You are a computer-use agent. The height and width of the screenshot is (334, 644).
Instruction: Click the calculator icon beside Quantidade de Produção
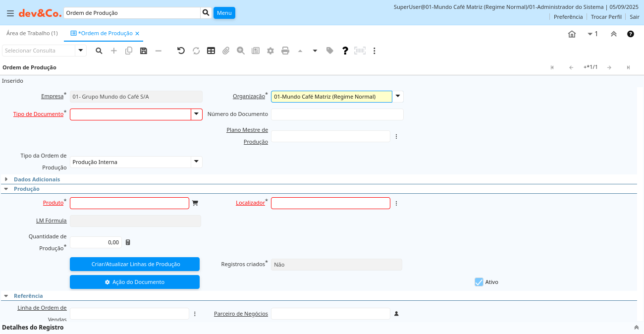(128, 242)
